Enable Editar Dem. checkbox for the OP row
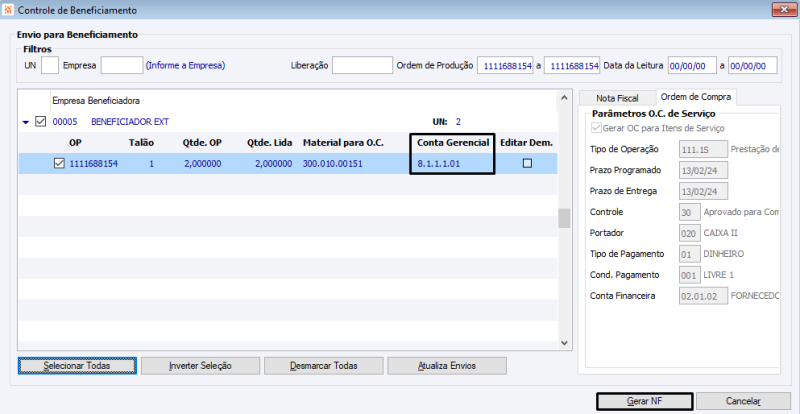The height and width of the screenshot is (414, 800). [527, 163]
